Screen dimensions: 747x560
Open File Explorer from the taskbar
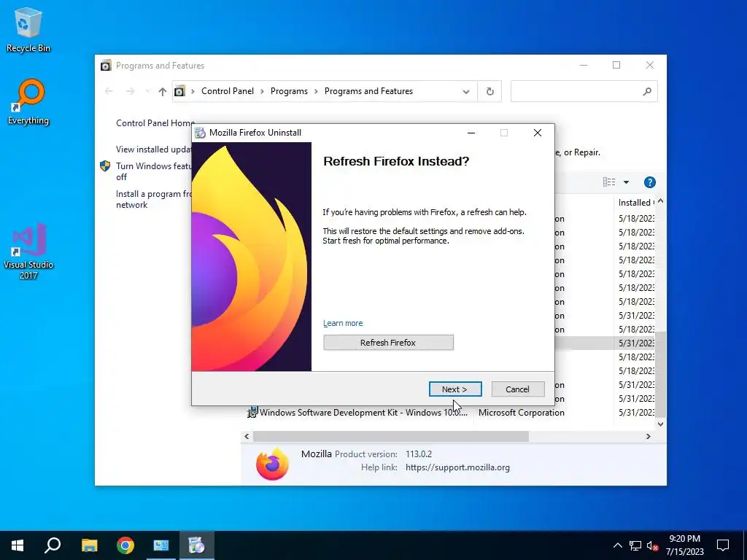coord(89,545)
